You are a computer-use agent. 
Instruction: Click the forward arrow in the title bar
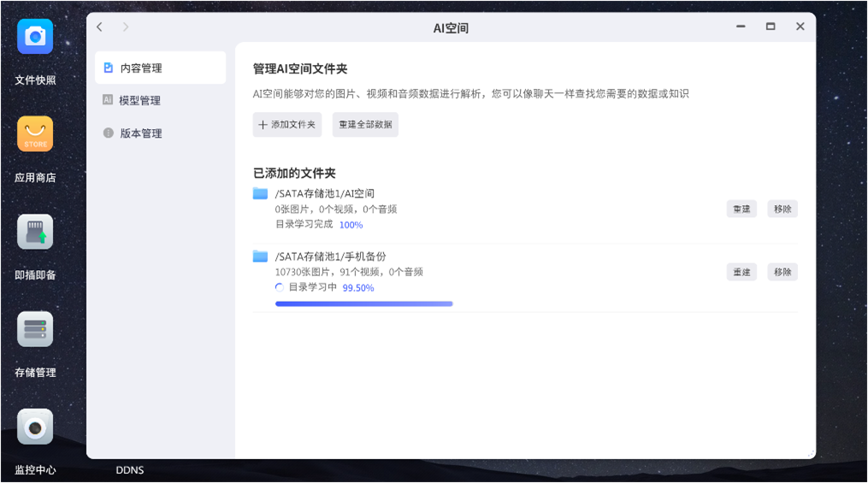click(x=126, y=27)
